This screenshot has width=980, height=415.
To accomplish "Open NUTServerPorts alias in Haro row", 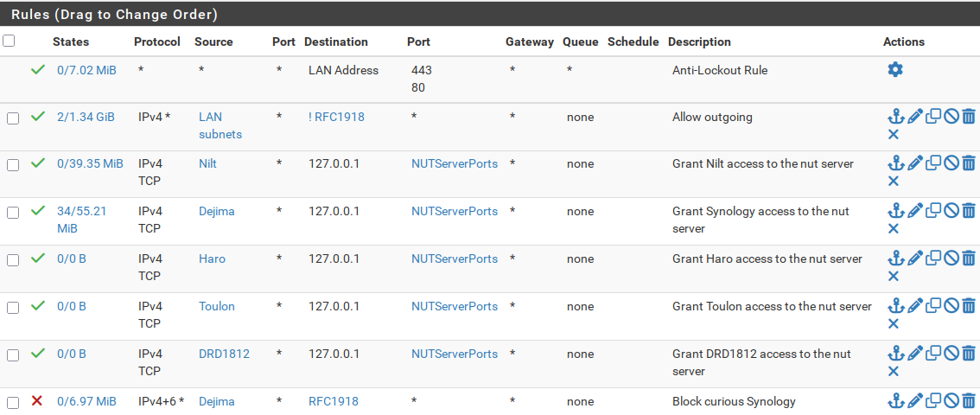I will (x=455, y=259).
